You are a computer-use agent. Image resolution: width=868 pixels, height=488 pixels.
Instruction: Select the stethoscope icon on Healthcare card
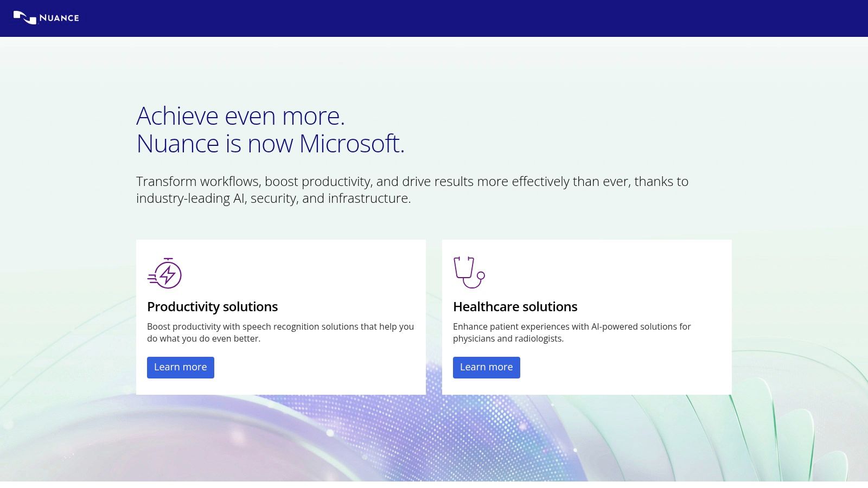[468, 272]
